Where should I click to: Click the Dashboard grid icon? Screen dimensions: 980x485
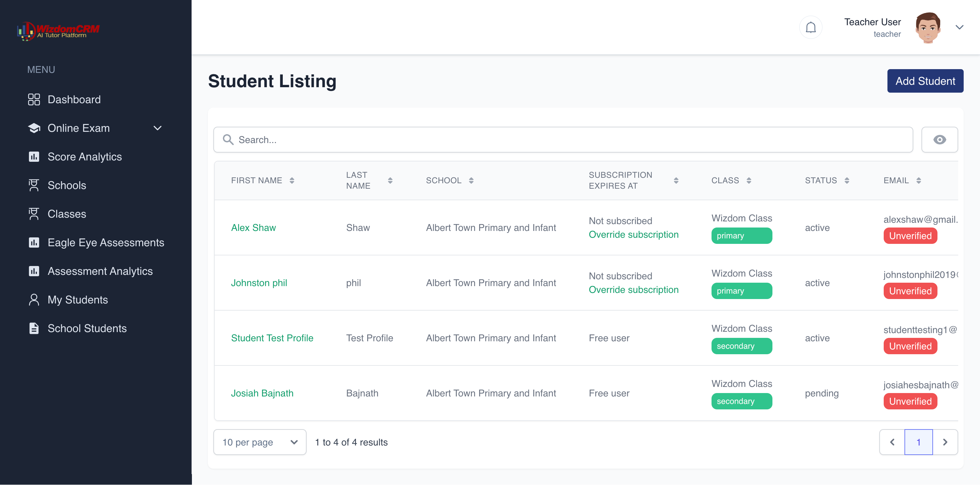click(34, 99)
